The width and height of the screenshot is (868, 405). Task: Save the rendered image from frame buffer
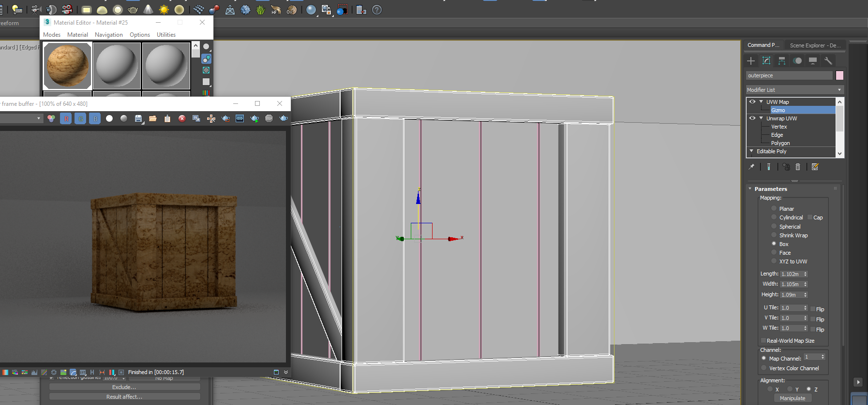[138, 118]
